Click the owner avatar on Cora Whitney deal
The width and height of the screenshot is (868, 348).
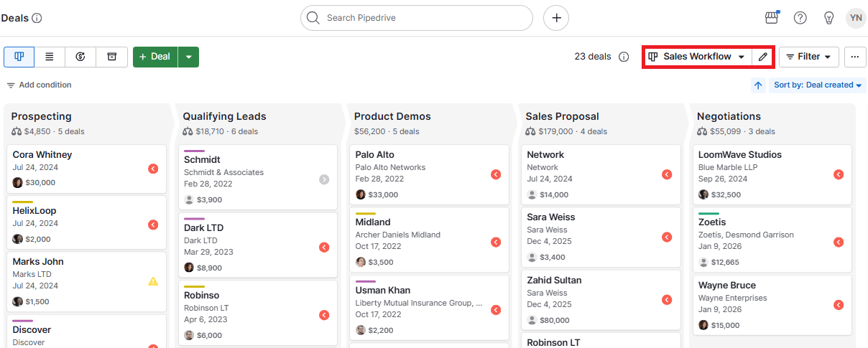pos(18,182)
